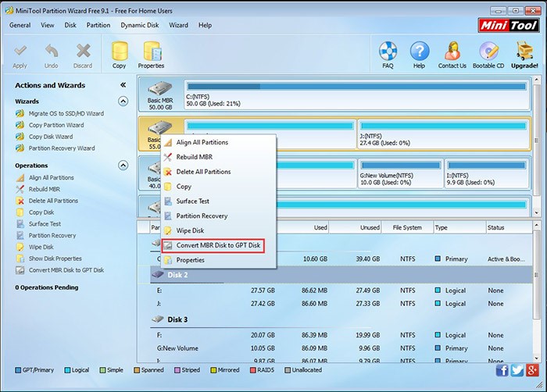Choose Rebuild MBR in context menu
The height and width of the screenshot is (392, 547).
[x=219, y=157]
